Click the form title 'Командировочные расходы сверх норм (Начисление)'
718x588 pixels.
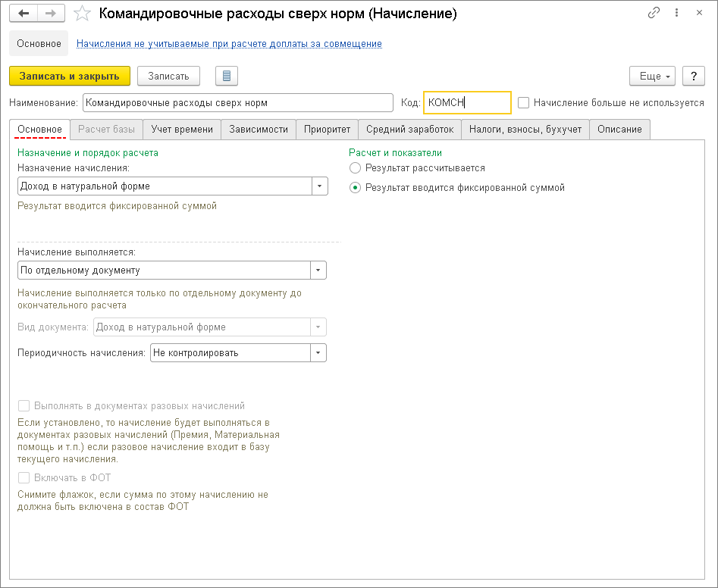[x=277, y=14]
